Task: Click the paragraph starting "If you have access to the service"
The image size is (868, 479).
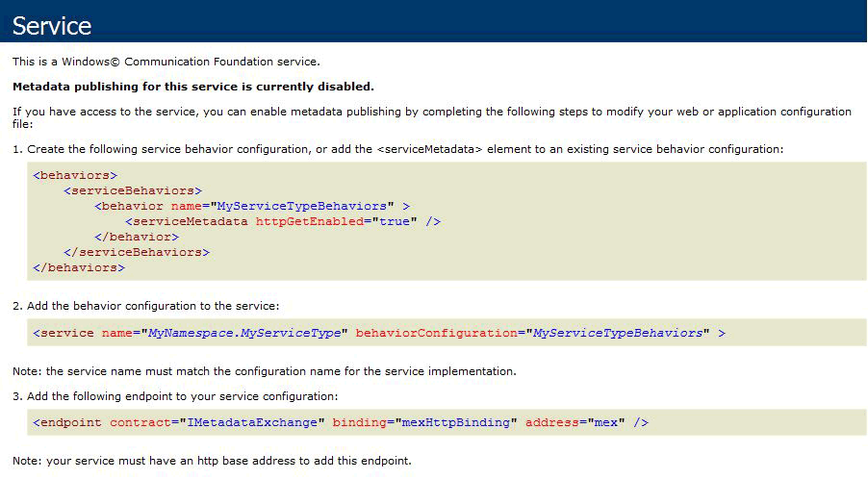Action: pyautogui.click(x=432, y=117)
